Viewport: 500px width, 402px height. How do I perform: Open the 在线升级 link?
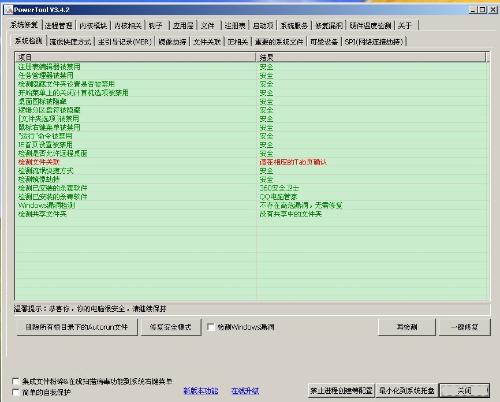[245, 391]
